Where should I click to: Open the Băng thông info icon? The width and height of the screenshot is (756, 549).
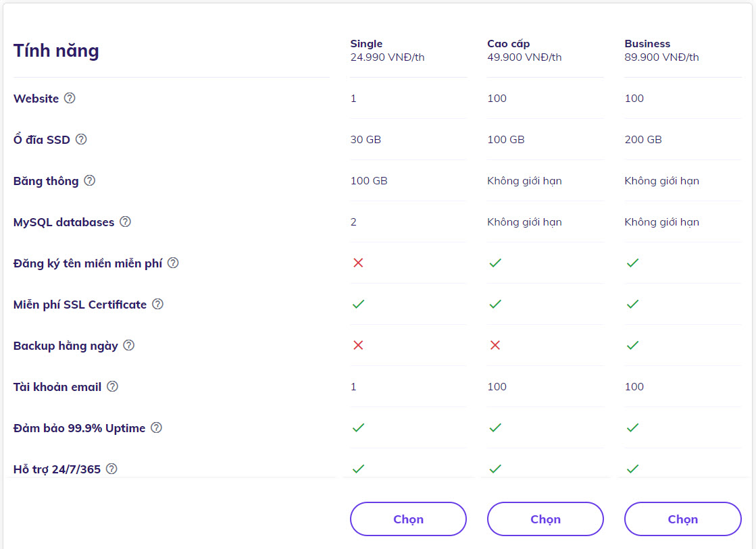pos(91,181)
